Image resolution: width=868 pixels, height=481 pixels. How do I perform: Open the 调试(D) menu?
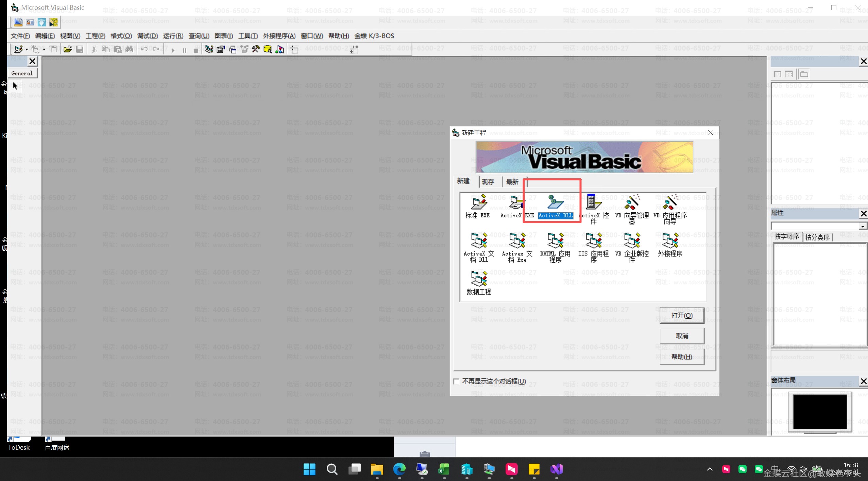coord(147,36)
